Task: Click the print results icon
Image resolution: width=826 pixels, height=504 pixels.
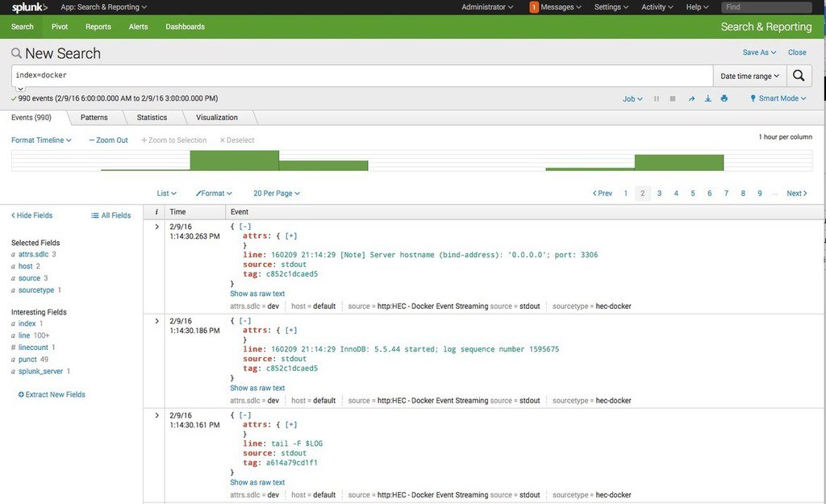Action: pos(724,98)
